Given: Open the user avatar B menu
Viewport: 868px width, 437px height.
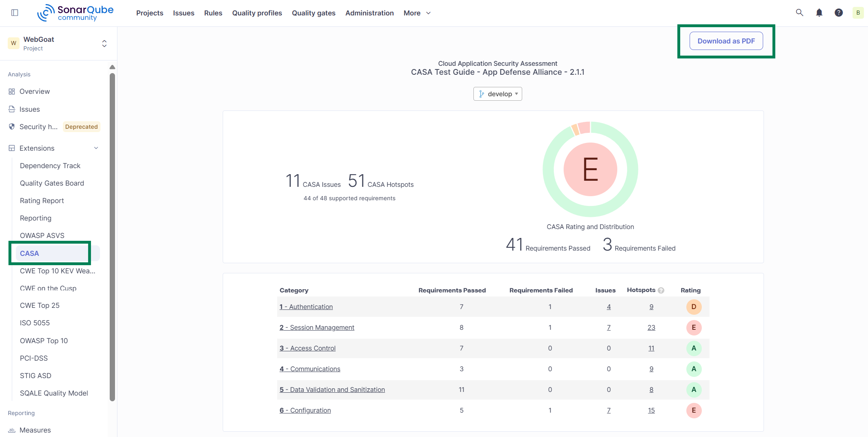Looking at the screenshot, I should tap(858, 13).
